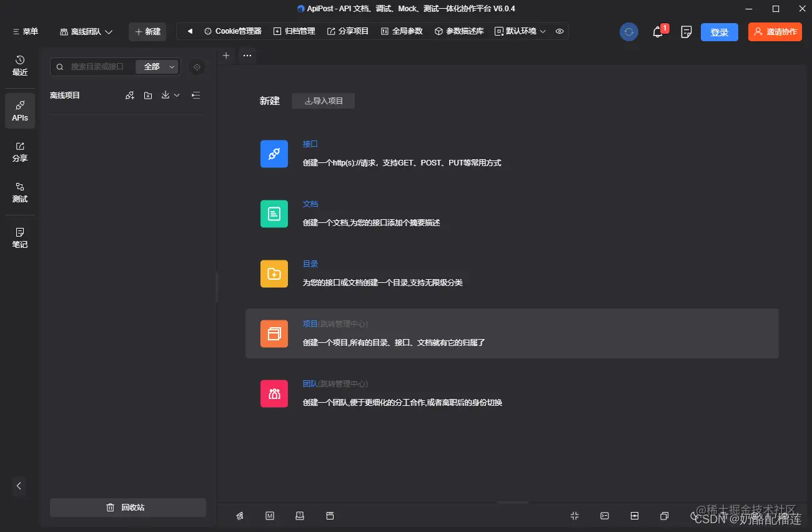Click the 新建 heading text
Image resolution: width=812 pixels, height=532 pixels.
tap(270, 101)
